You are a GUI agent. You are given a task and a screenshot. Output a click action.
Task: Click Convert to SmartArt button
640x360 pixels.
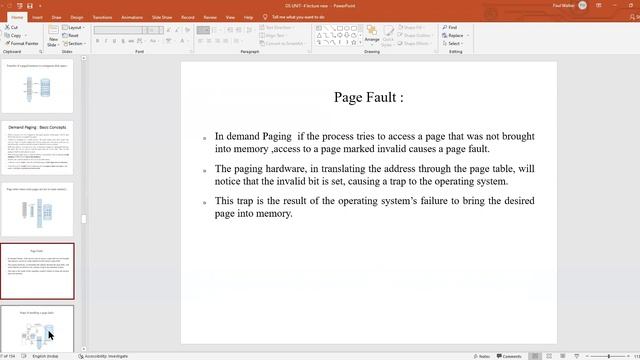tap(282, 43)
